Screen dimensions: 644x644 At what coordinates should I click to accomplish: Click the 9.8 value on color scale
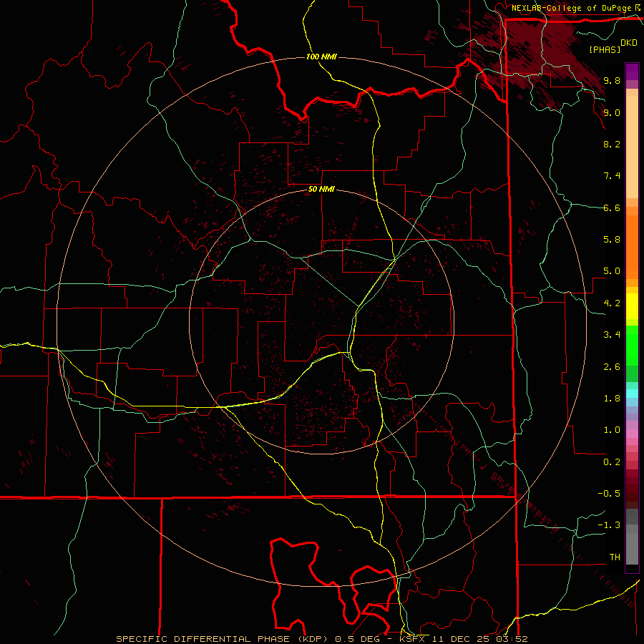click(612, 80)
